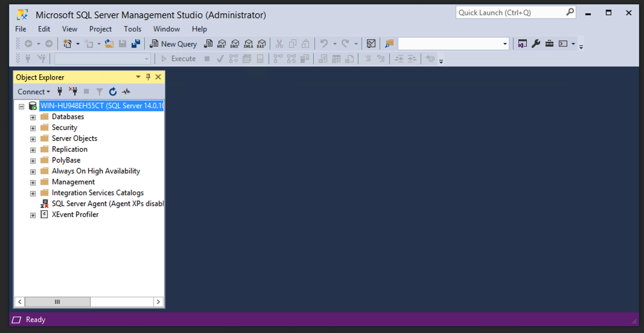The width and height of the screenshot is (644, 333).
Task: Click the Find in Files icon
Action: point(389,44)
